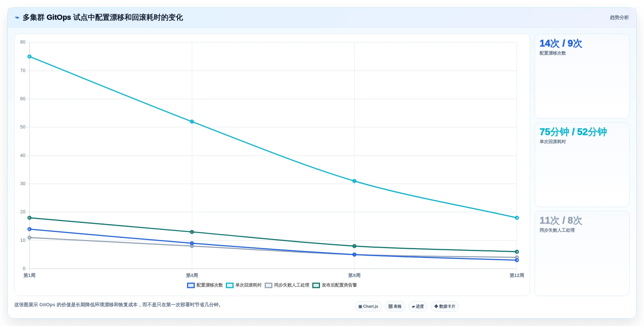
Task: Click the gray 同步失败人工处理 legend swatch
Action: coord(268,285)
